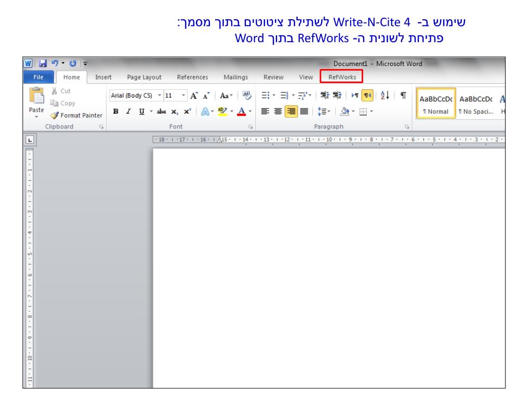Click the Grow Font icon
The height and width of the screenshot is (399, 532).
194,96
